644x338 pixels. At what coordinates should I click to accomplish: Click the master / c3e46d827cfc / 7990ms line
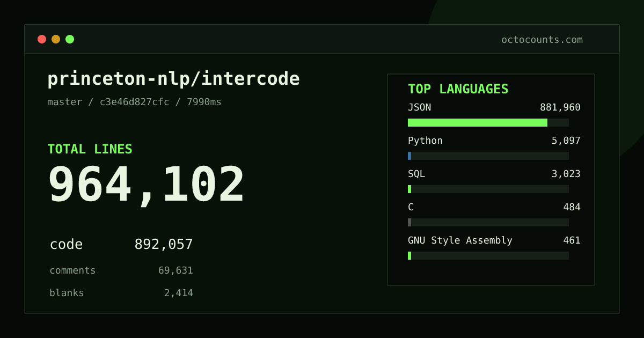134,102
